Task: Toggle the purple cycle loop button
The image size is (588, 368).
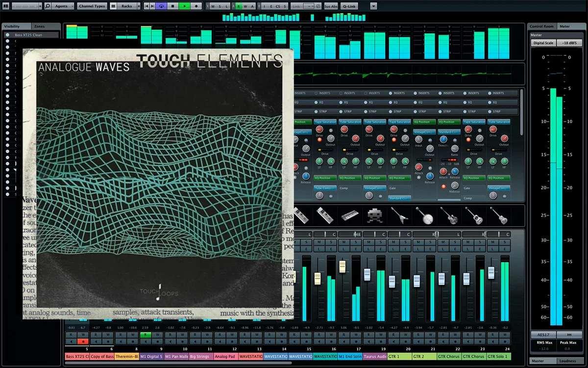Action: pyautogui.click(x=162, y=6)
